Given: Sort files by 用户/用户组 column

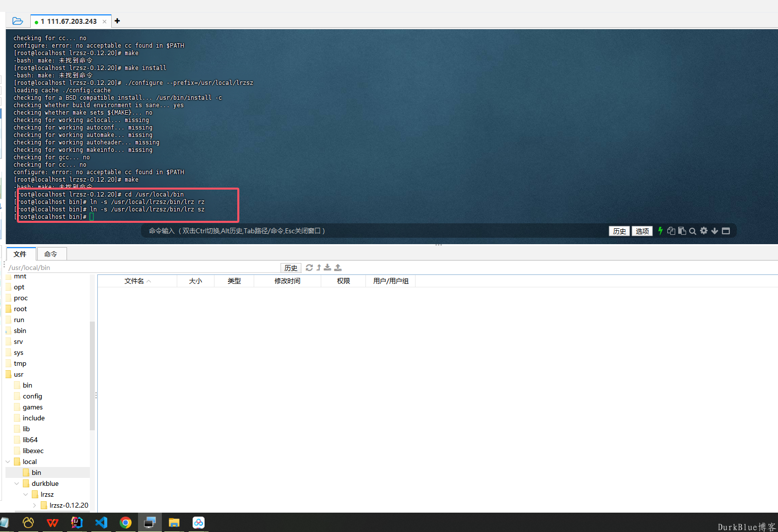Looking at the screenshot, I should tap(391, 281).
